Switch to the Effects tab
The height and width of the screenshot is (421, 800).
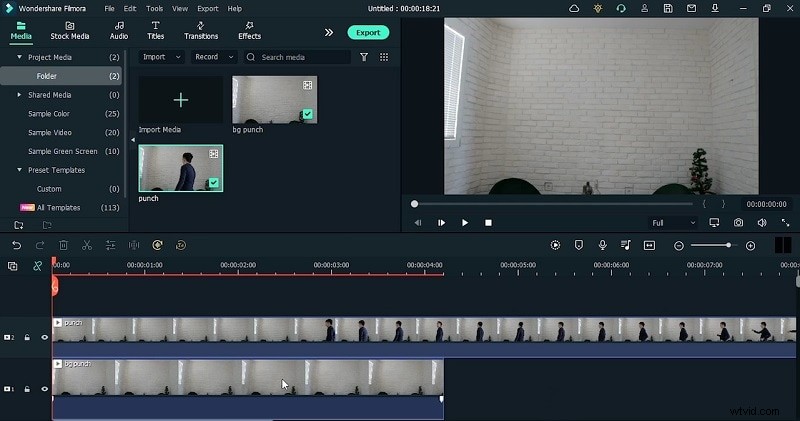249,31
